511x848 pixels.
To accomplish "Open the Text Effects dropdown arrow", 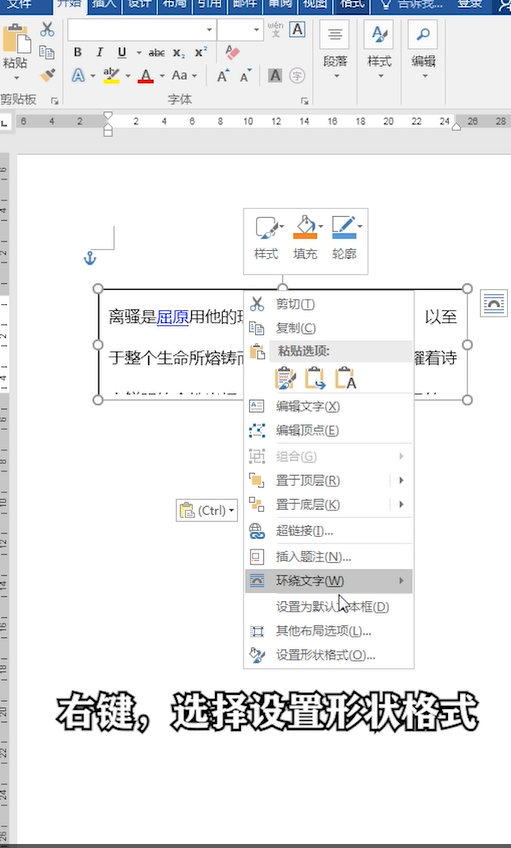I will pos(93,76).
